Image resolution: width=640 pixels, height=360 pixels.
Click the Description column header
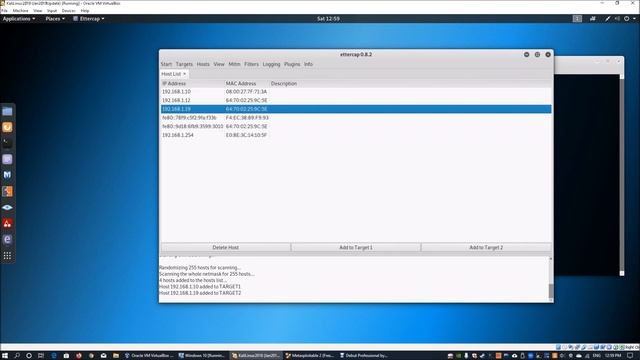pos(284,83)
